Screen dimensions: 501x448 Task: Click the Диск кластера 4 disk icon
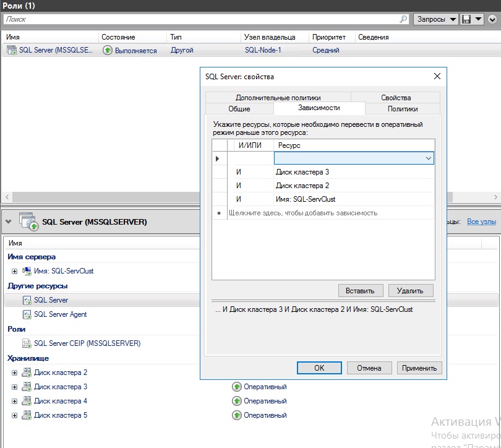pyautogui.click(x=27, y=401)
